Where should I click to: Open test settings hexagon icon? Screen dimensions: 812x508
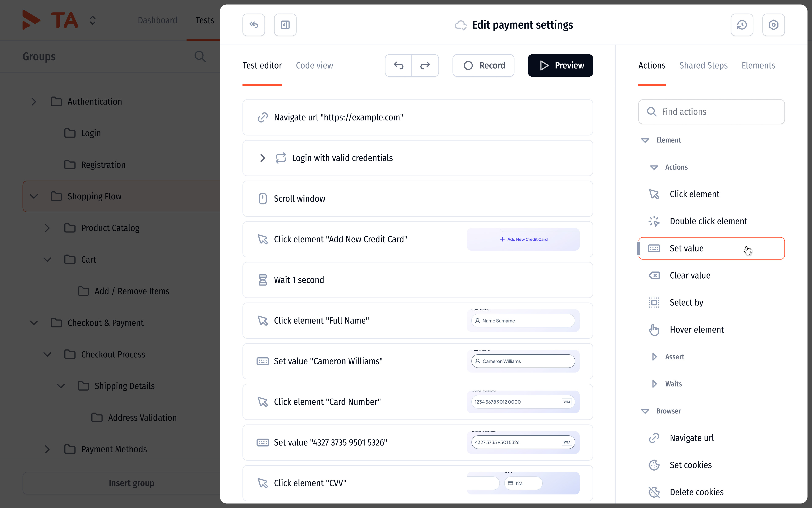pyautogui.click(x=774, y=25)
